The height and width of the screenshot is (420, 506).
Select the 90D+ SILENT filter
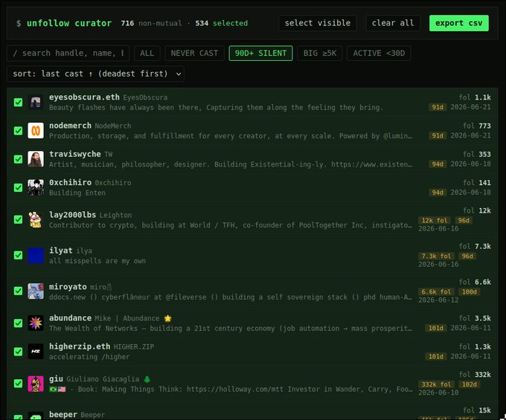click(x=260, y=54)
